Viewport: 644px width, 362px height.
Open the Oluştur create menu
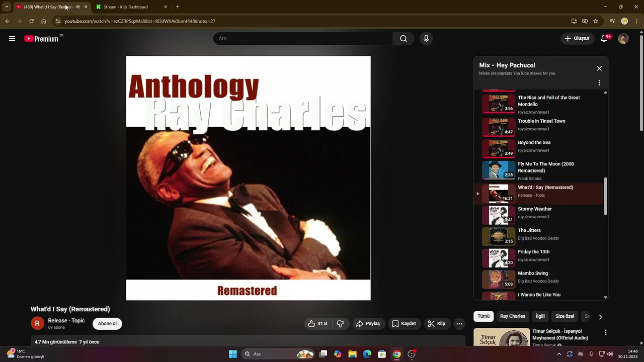tap(578, 39)
